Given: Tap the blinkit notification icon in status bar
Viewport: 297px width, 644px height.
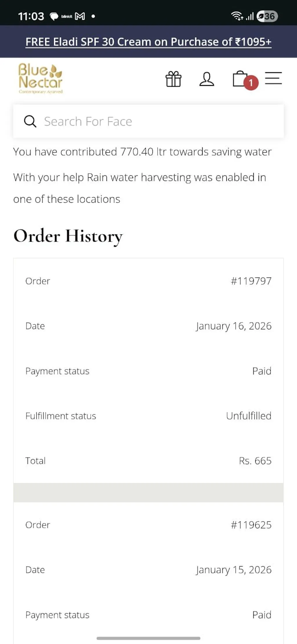Looking at the screenshot, I should coord(67,16).
